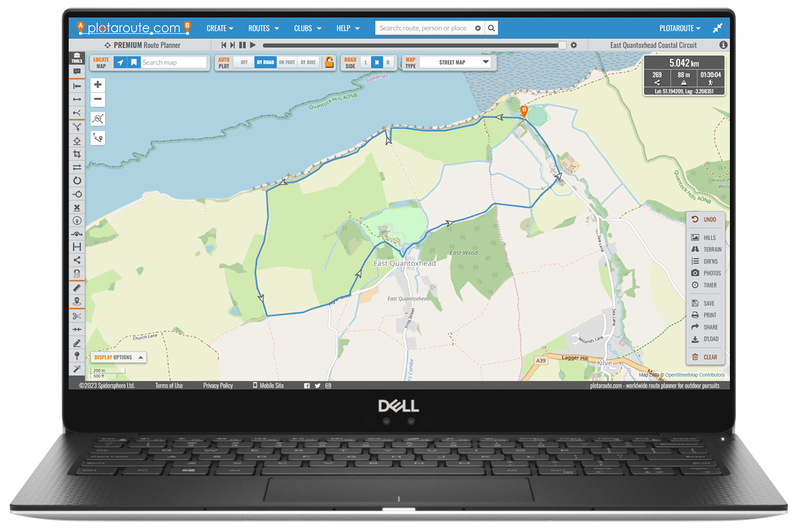The width and height of the screenshot is (796, 532).
Task: Expand the Display Options panel
Action: tap(119, 357)
